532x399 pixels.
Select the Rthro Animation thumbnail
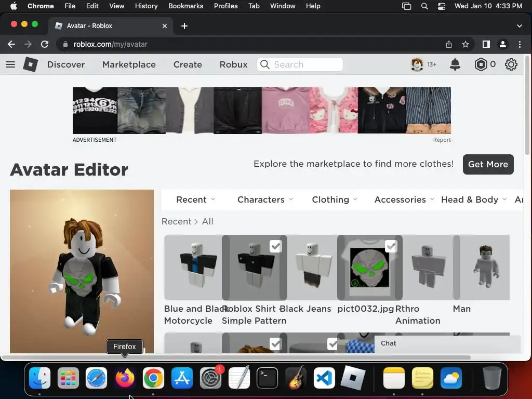[428, 268]
